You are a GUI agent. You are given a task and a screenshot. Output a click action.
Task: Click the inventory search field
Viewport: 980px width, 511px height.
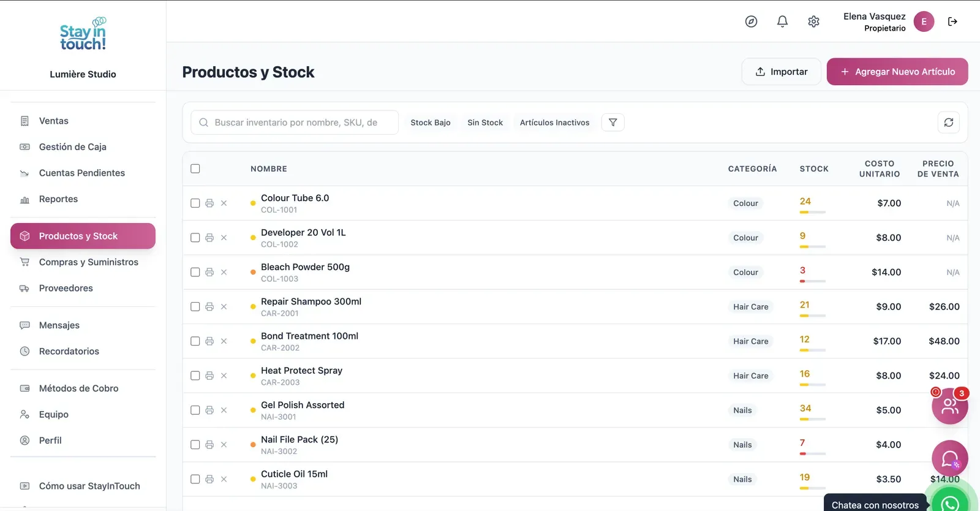pyautogui.click(x=295, y=123)
